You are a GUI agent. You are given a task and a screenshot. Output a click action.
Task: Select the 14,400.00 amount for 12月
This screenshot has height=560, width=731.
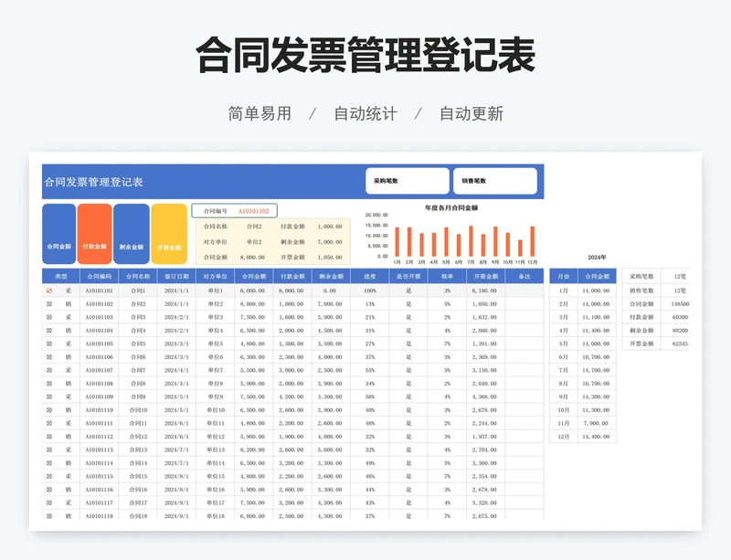coord(597,437)
